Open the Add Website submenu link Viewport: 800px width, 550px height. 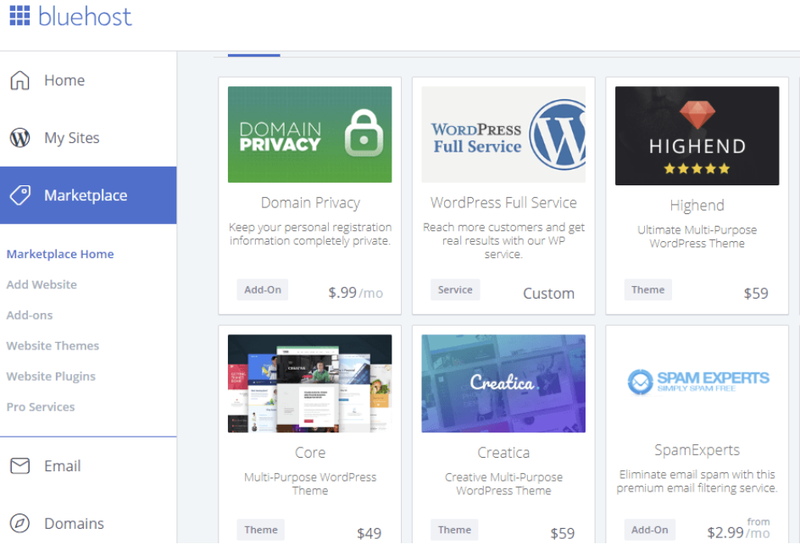click(x=42, y=285)
